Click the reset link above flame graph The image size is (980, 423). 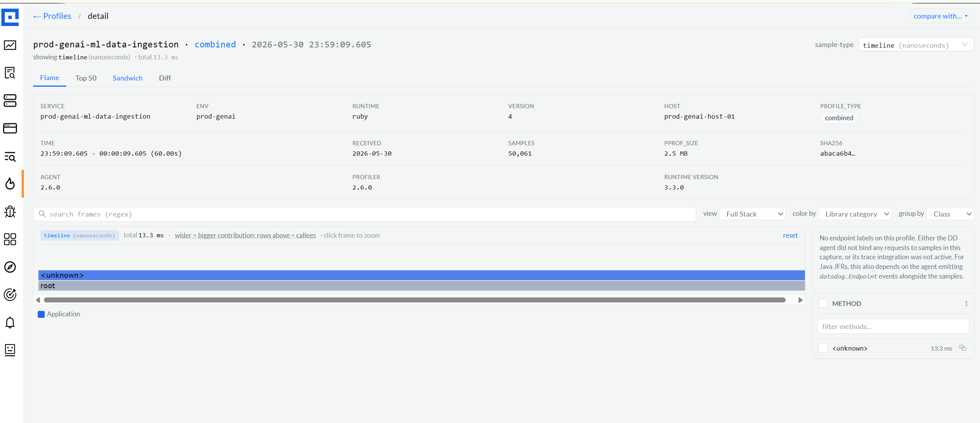point(790,235)
